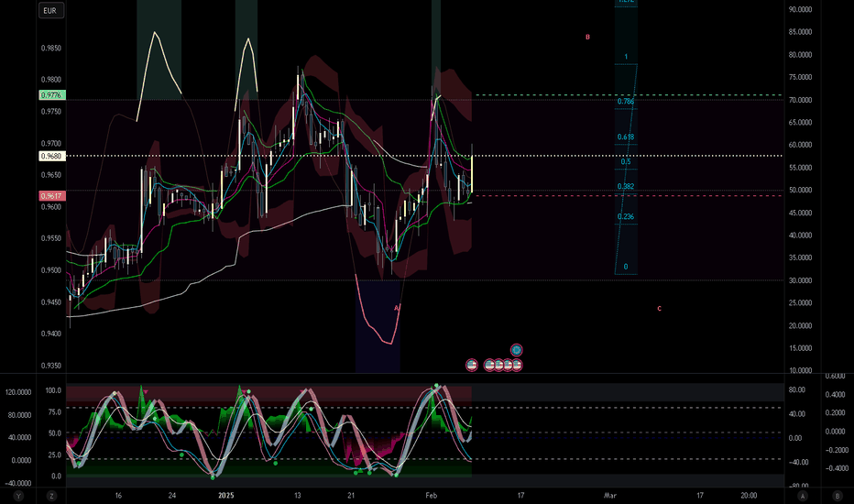Select the red dashed horizontal line

point(629,195)
